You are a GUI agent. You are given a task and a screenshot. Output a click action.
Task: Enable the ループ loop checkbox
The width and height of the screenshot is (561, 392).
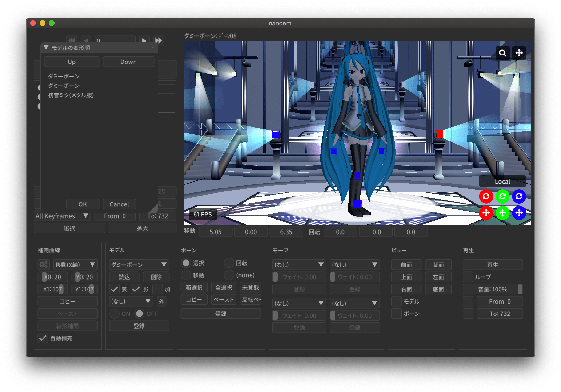468,277
